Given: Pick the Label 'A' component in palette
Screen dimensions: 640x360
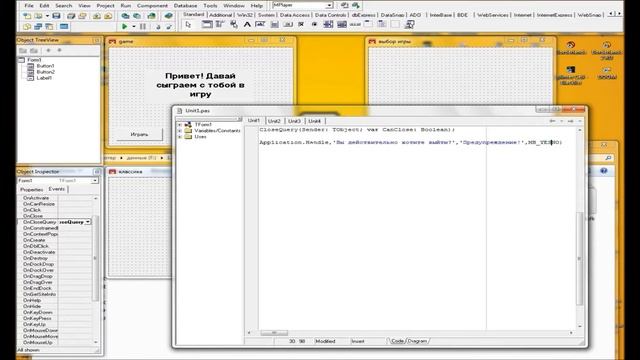Looking at the screenshot, I should [247, 24].
